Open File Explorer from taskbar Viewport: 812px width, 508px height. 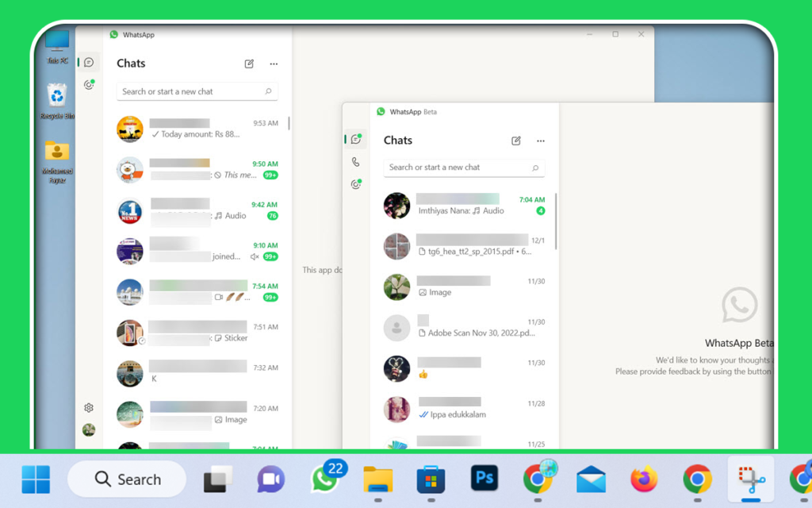tap(378, 479)
